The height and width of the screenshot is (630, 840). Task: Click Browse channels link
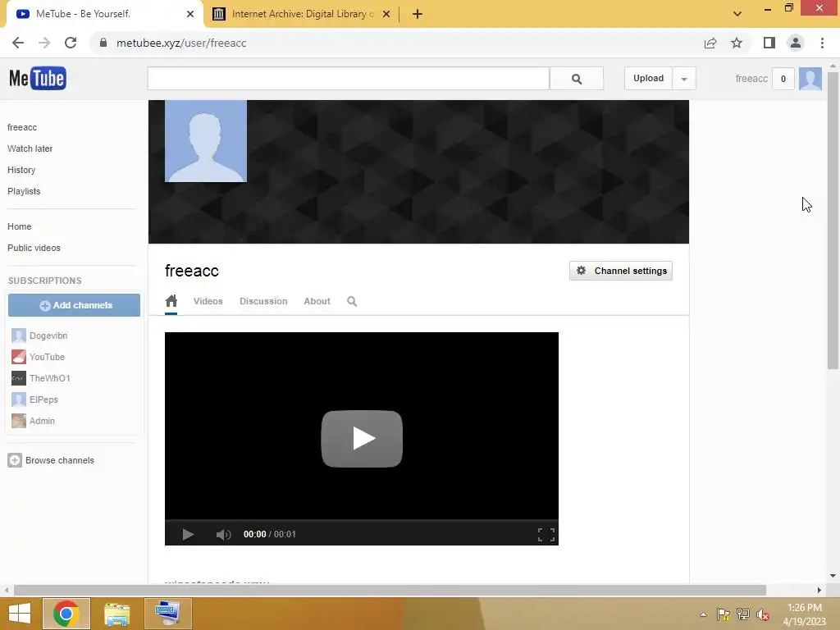click(59, 460)
